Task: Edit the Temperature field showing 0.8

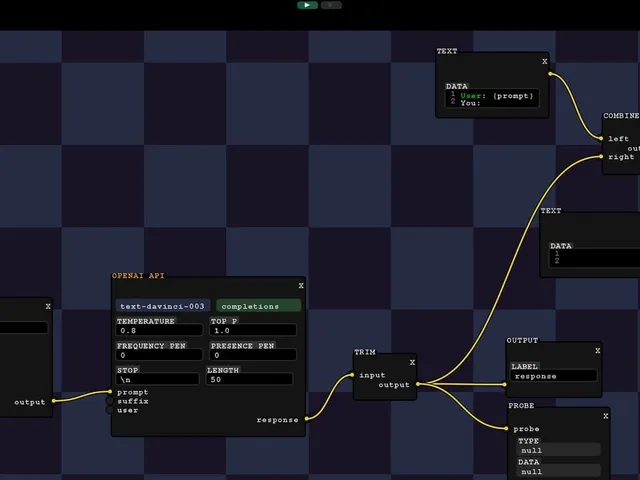Action: coord(159,330)
